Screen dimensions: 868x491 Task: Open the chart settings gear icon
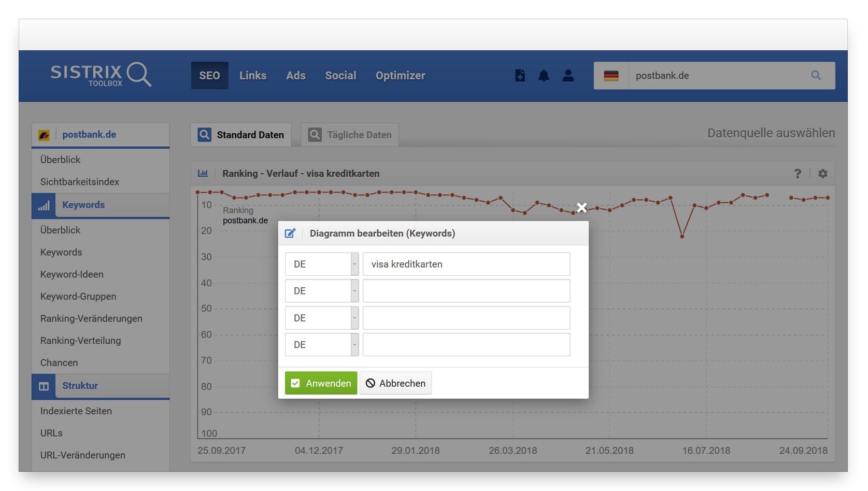pyautogui.click(x=822, y=174)
